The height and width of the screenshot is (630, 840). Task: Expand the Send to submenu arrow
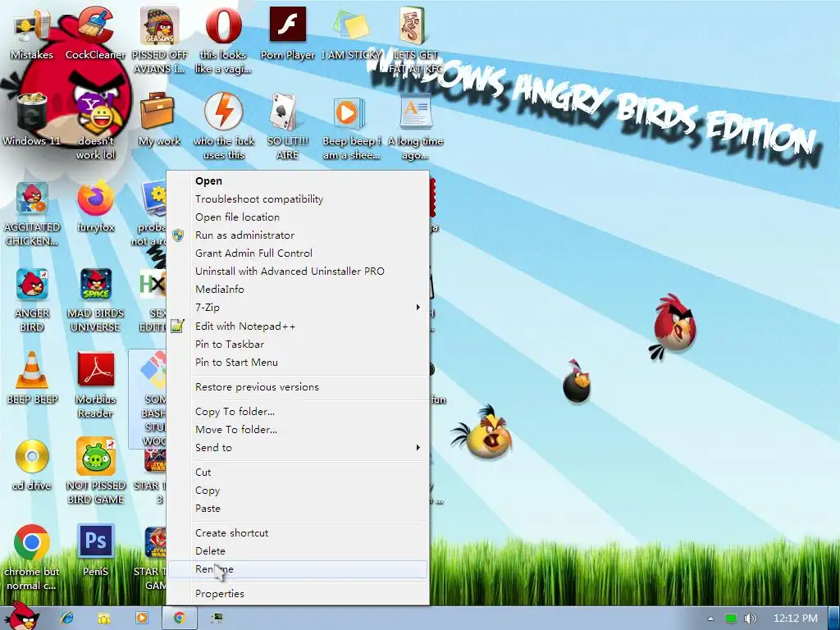tap(418, 447)
